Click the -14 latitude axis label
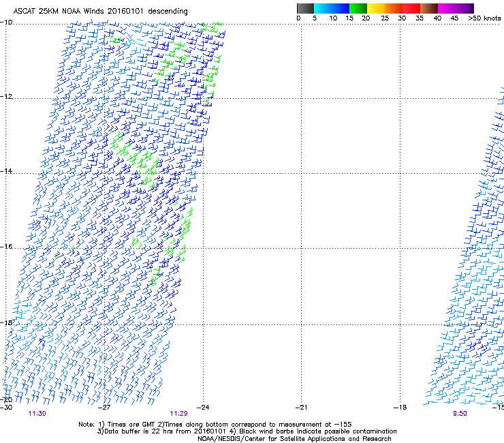504x443 pixels. [6, 171]
